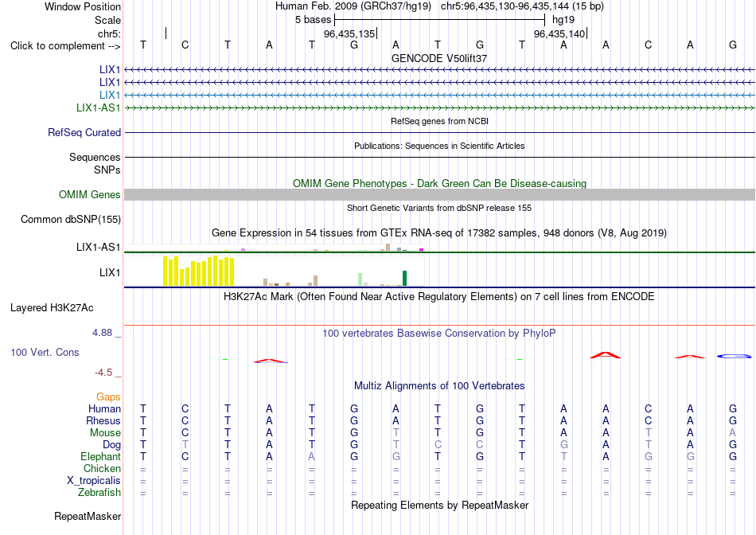The height and width of the screenshot is (535, 756).
Task: Select the Chicken alignment row label
Action: tap(102, 468)
